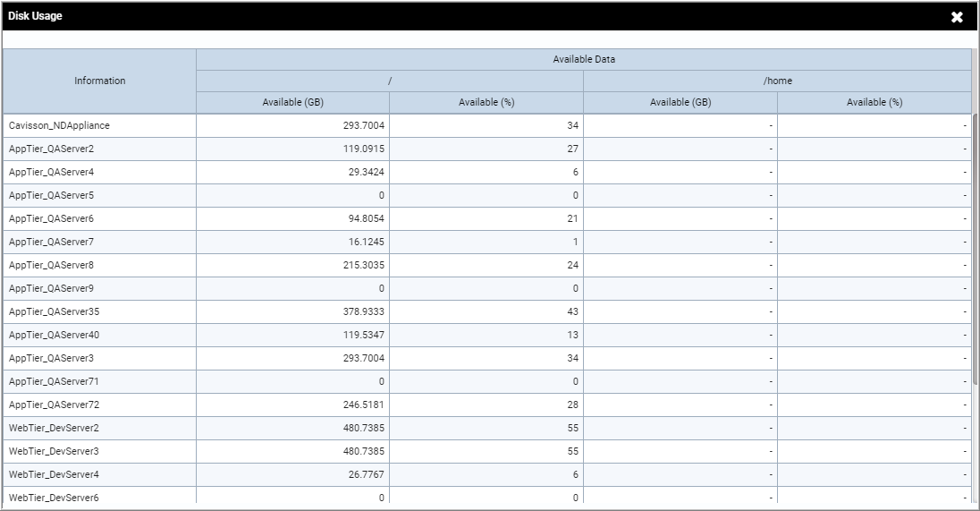The height and width of the screenshot is (511, 980).
Task: Click the 27 percent value
Action: (572, 149)
